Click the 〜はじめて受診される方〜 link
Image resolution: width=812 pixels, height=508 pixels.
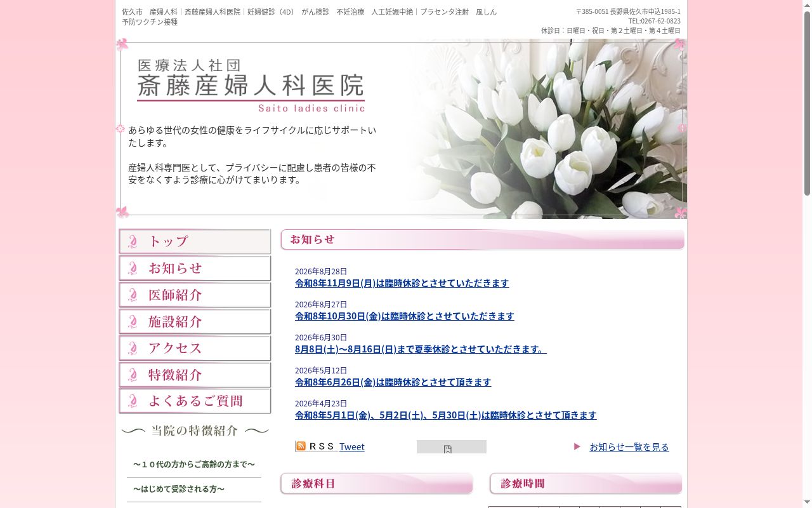point(179,490)
